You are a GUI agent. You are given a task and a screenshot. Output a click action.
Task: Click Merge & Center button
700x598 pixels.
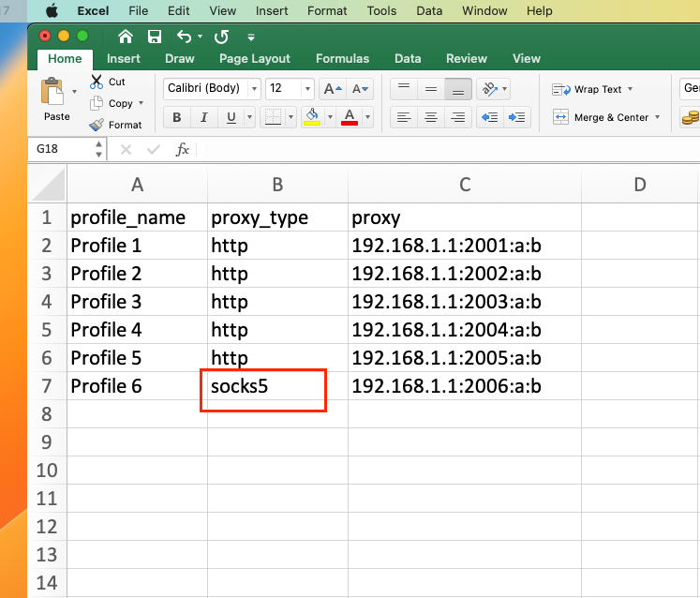(x=601, y=117)
